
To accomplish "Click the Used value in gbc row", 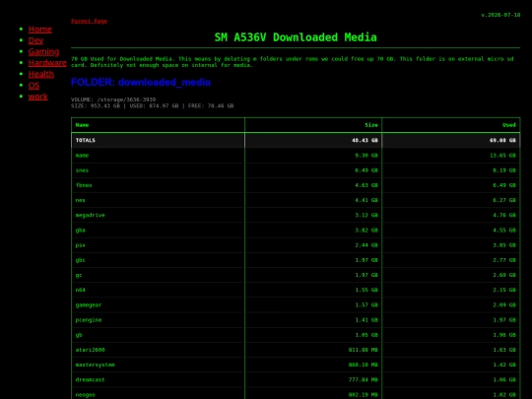I will (x=504, y=260).
